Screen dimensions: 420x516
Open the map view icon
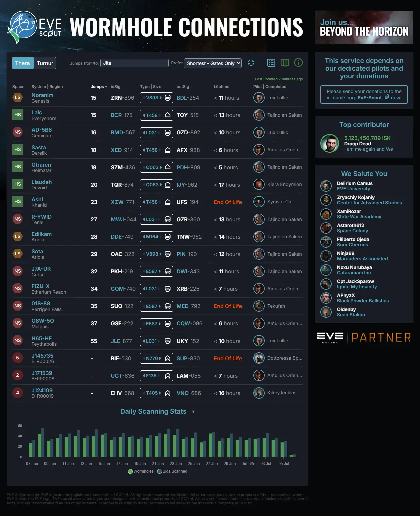[x=284, y=63]
